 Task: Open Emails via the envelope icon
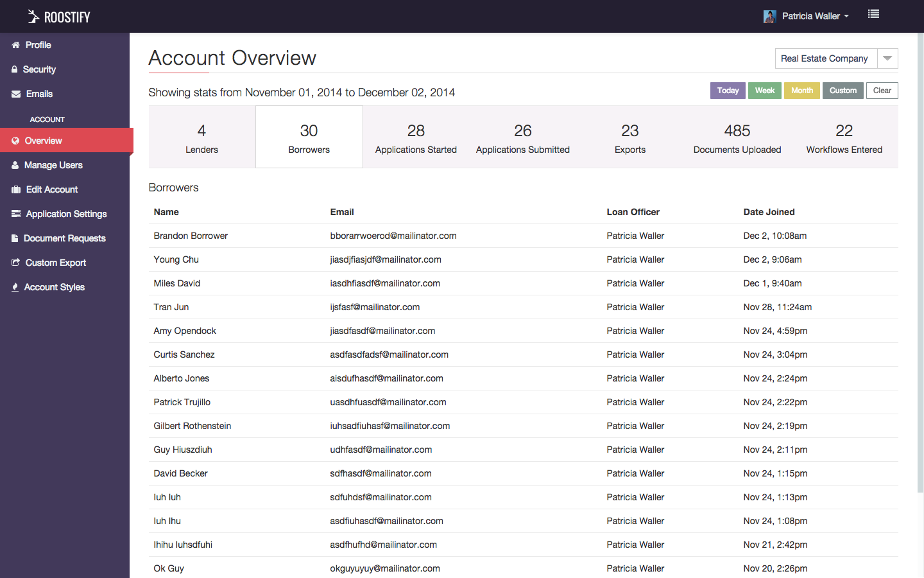pyautogui.click(x=14, y=94)
